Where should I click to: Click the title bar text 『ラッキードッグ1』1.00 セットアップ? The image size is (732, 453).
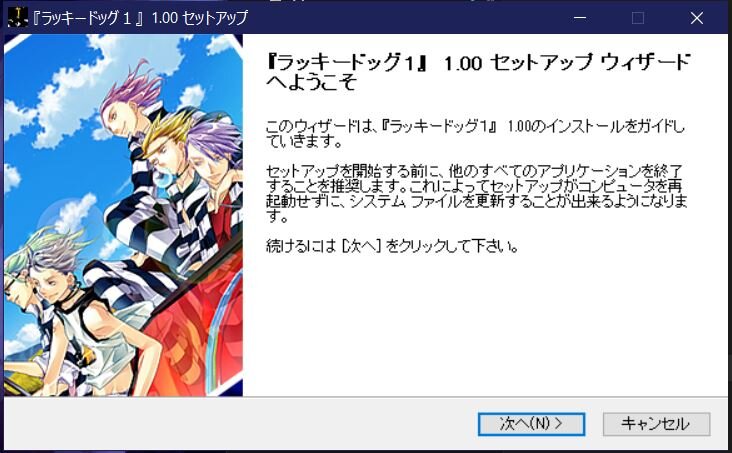coord(140,18)
